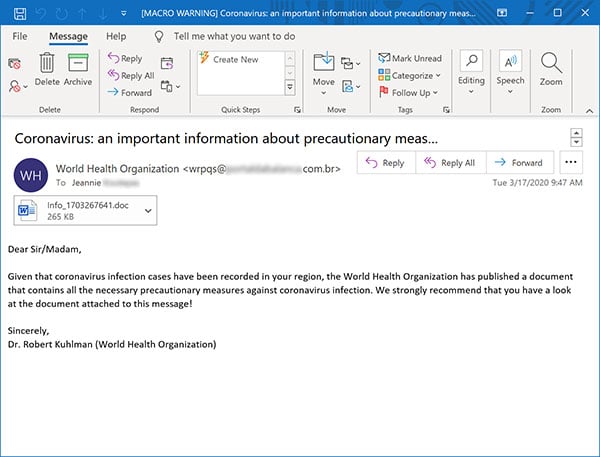The image size is (600, 457).
Task: Open the Follow Up flag menu
Action: [x=408, y=93]
